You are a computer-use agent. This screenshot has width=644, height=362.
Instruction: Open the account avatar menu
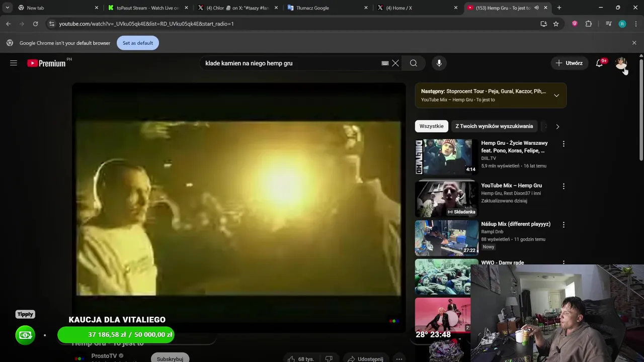621,63
